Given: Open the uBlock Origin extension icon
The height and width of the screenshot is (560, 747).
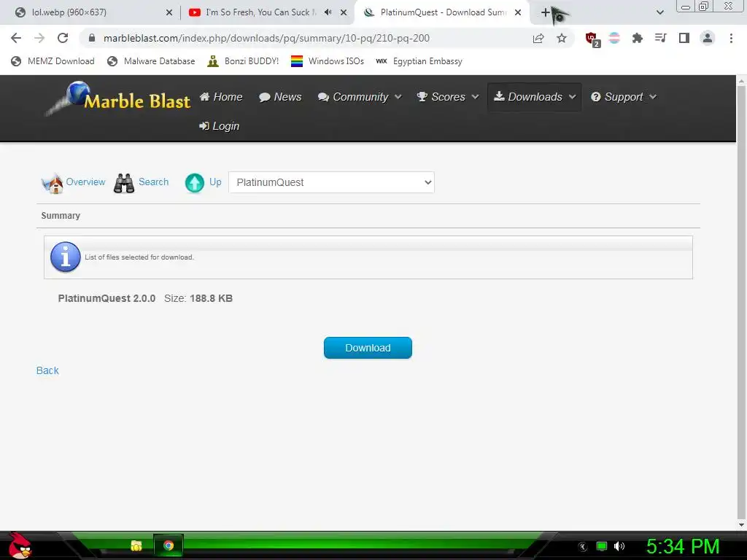Looking at the screenshot, I should tap(592, 39).
